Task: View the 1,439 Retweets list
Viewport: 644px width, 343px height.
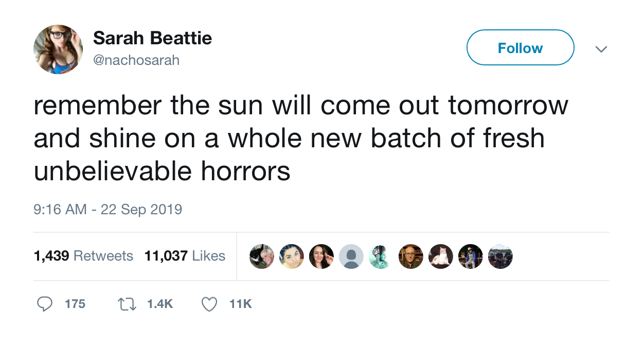Action: [x=83, y=256]
